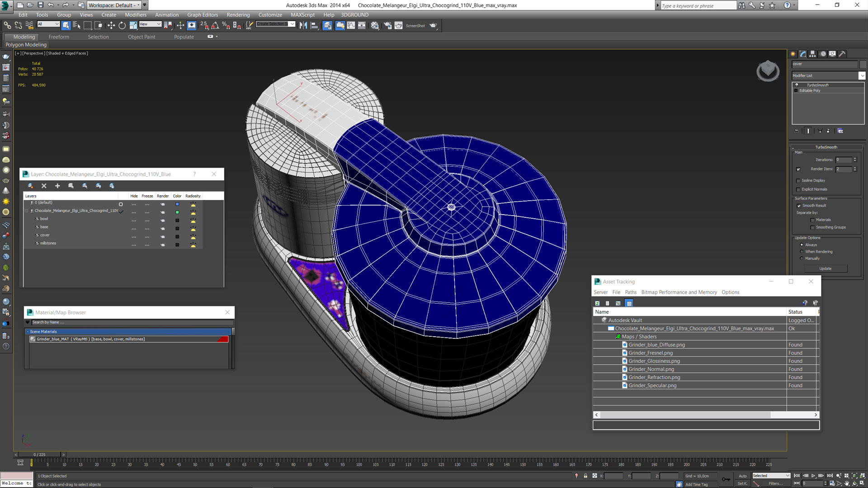
Task: Toggle the Smooth Result checkbox
Action: click(799, 206)
